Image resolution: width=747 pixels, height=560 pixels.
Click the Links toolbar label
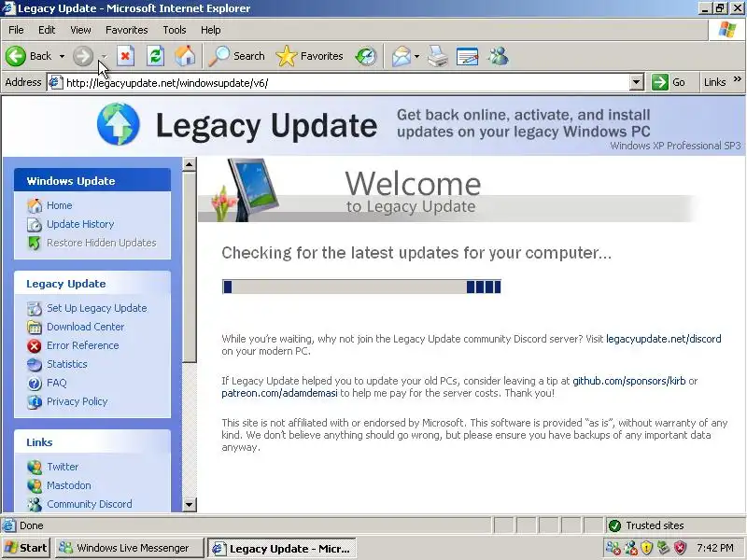tap(714, 82)
